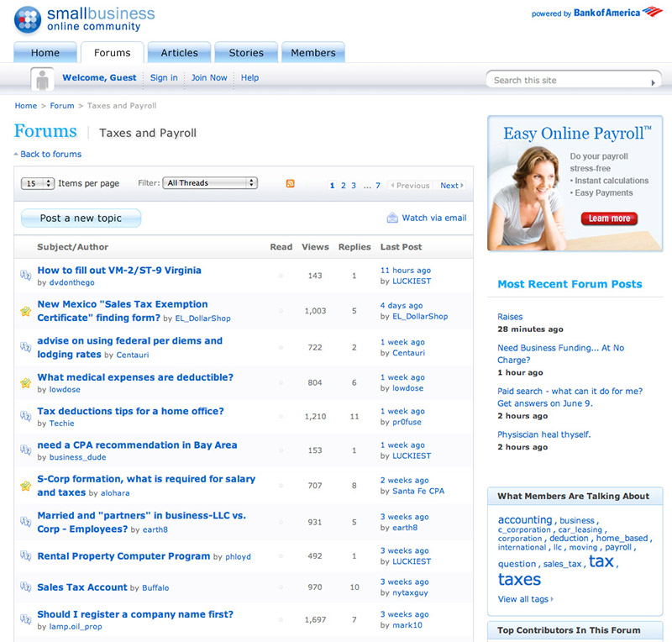Click thread icon next to Sales Tax Account
Screen dimensions: 672x642
pos(26,587)
